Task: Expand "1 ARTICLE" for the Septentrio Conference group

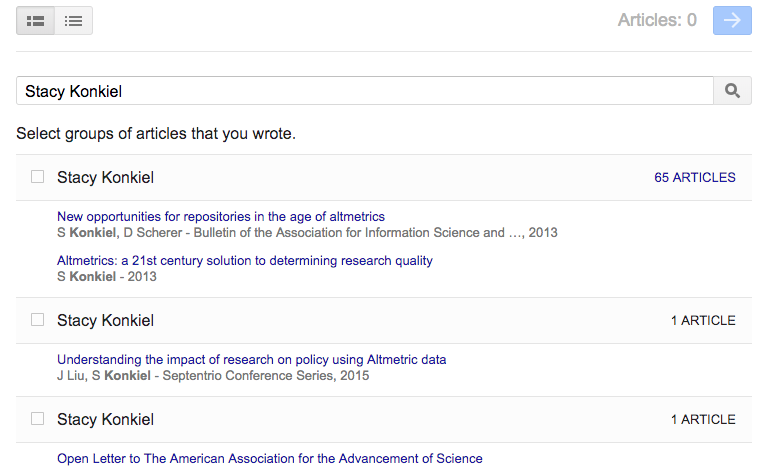Action: click(702, 321)
